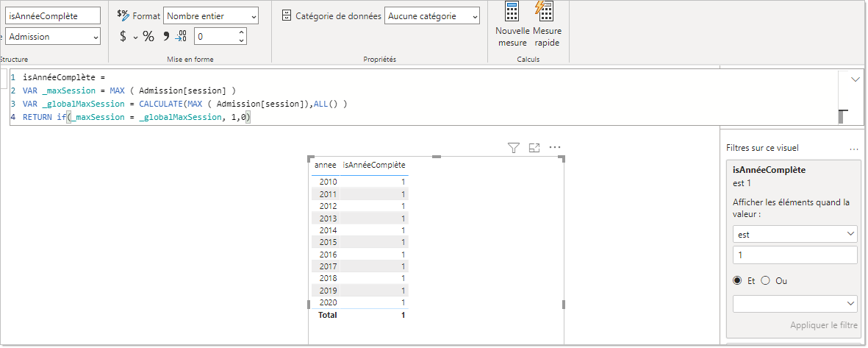Open the second empty filter condition dropdown
The image size is (868, 348).
coord(795,303)
